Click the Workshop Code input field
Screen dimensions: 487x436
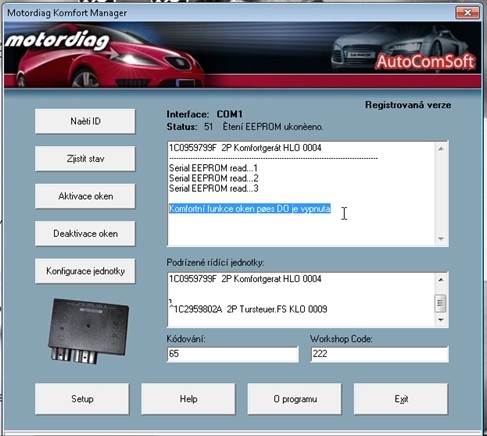(x=379, y=354)
